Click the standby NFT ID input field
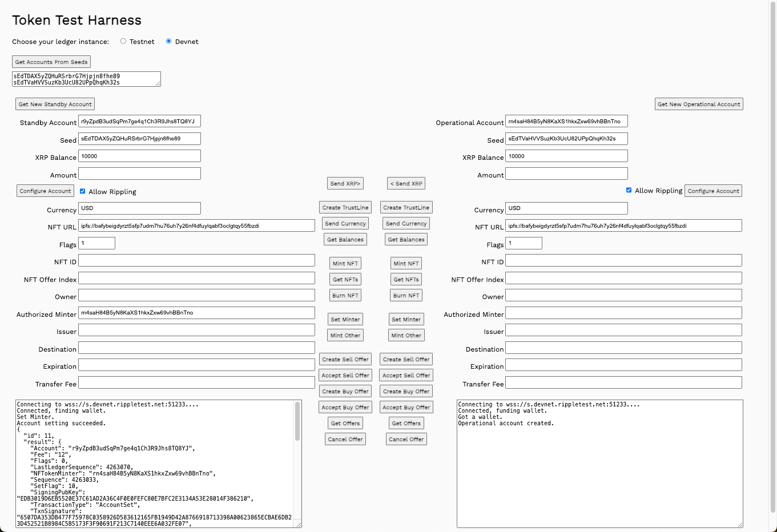Image resolution: width=777 pixels, height=532 pixels. (196, 260)
